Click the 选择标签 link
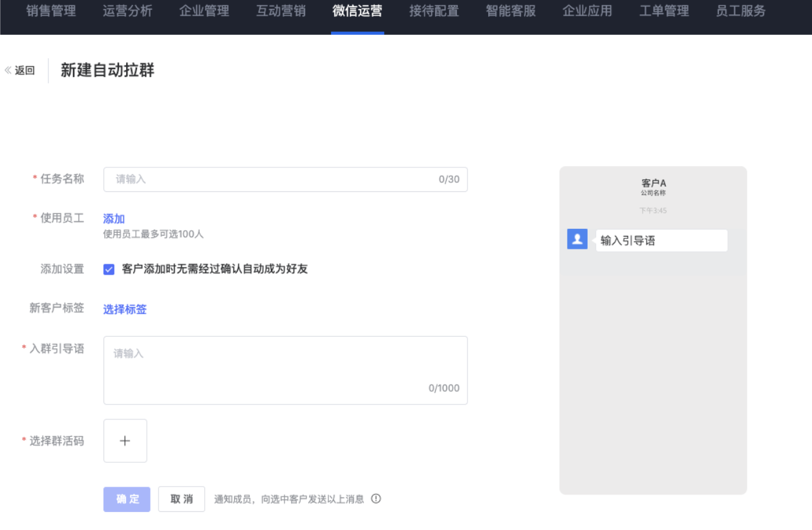 (x=125, y=310)
